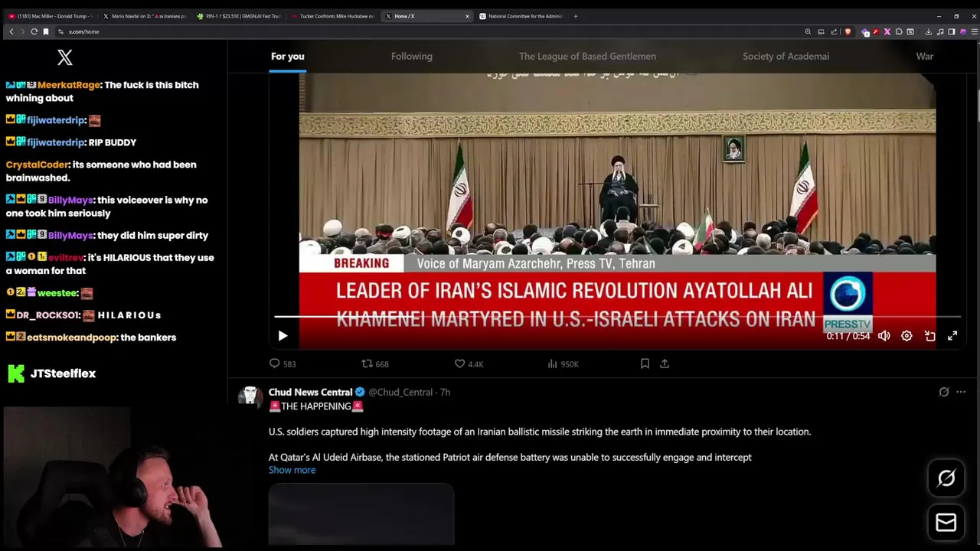The image size is (980, 551).
Task: Open the 7h timestamp of Chud post
Action: tap(445, 392)
